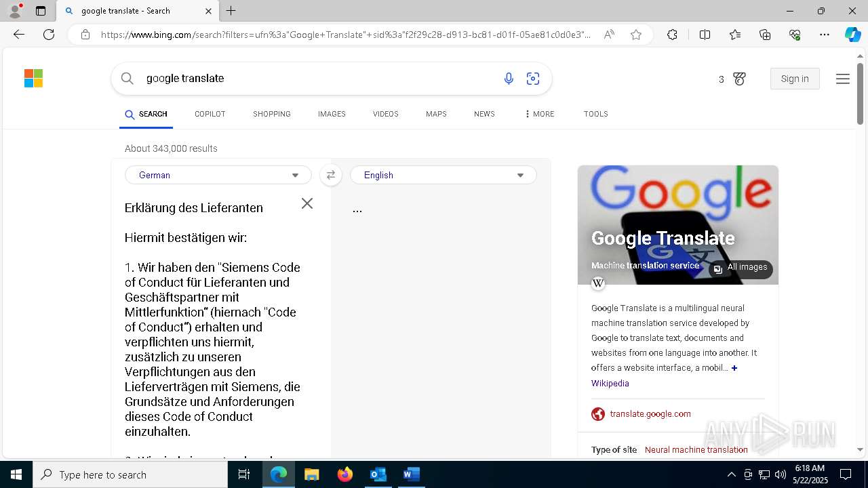Image resolution: width=868 pixels, height=488 pixels.
Task: Open the volume speaker tray icon
Action: pyautogui.click(x=780, y=474)
